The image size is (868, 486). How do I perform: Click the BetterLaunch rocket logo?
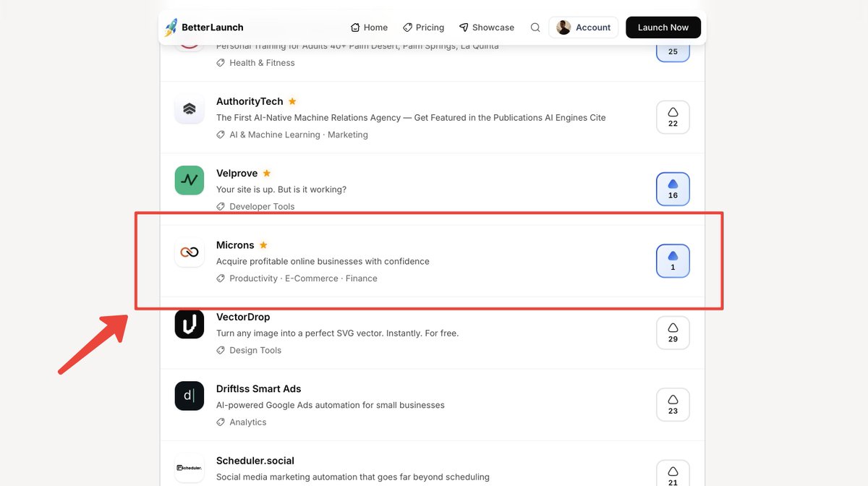point(171,27)
